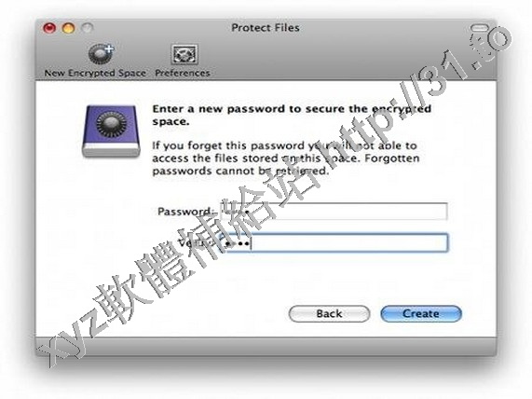Screen dimensions: 532x399
Task: Click the bold 'Enter a new password' heading
Action: tap(292, 115)
